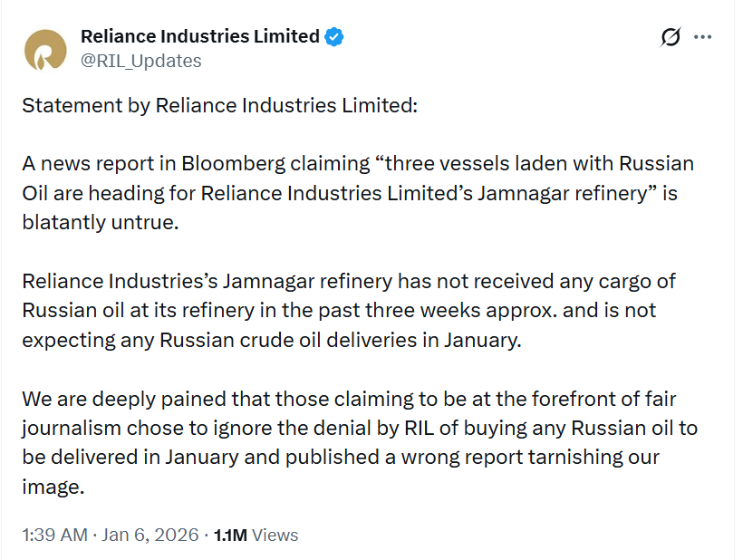The image size is (743, 560).
Task: Click the Jan 6, 2026 date
Action: tap(150, 535)
